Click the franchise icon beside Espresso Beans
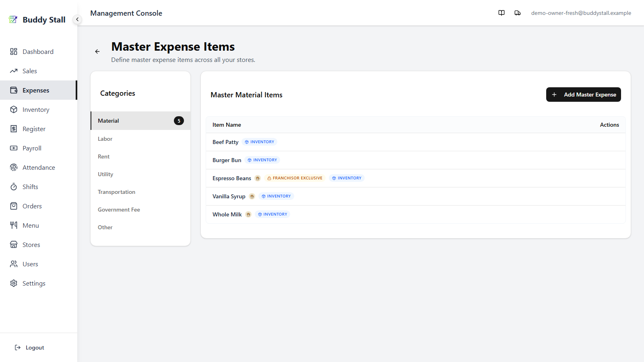Viewport: 644px width, 362px height. [x=258, y=178]
